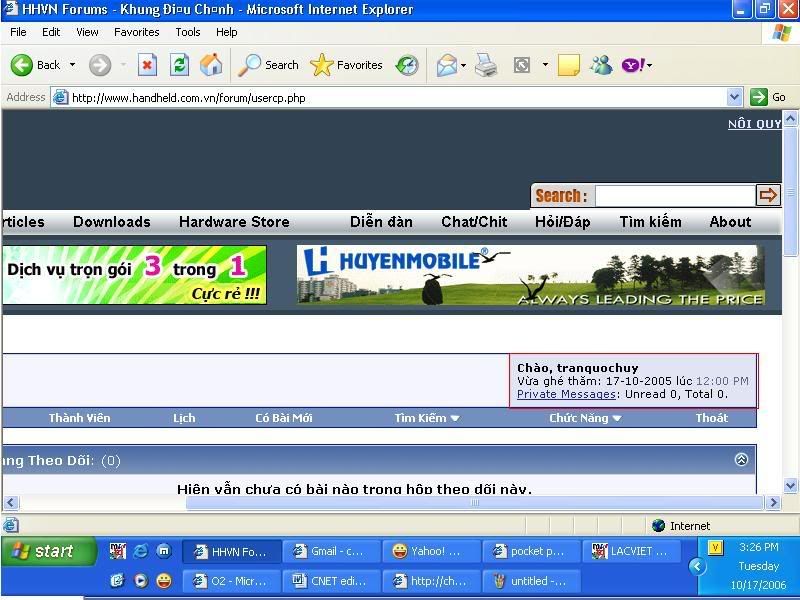Open the Private Messages link
800x600 pixels.
coord(566,394)
